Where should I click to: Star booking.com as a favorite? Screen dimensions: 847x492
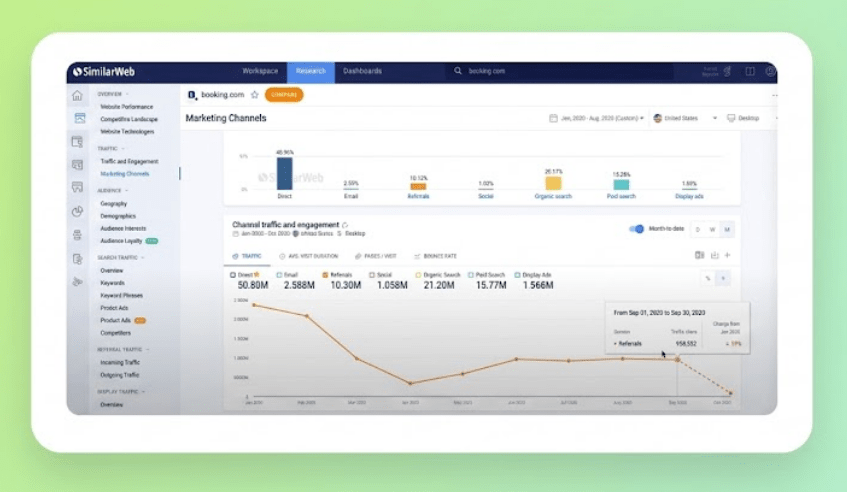tap(254, 95)
